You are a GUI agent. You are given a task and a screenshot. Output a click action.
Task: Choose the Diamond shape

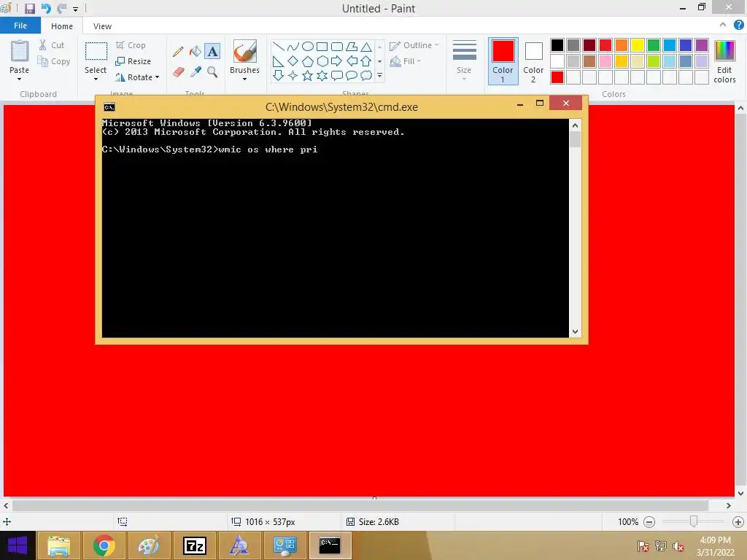click(x=293, y=61)
